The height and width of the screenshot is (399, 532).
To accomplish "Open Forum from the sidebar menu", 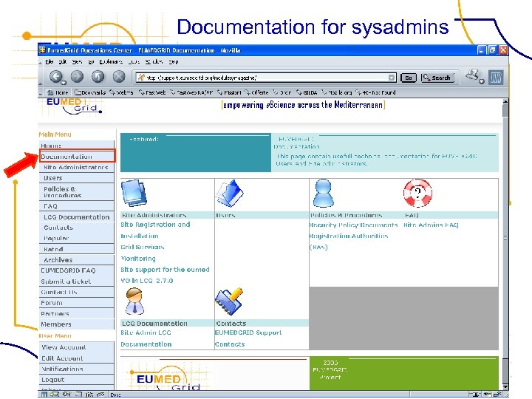I will (x=77, y=303).
